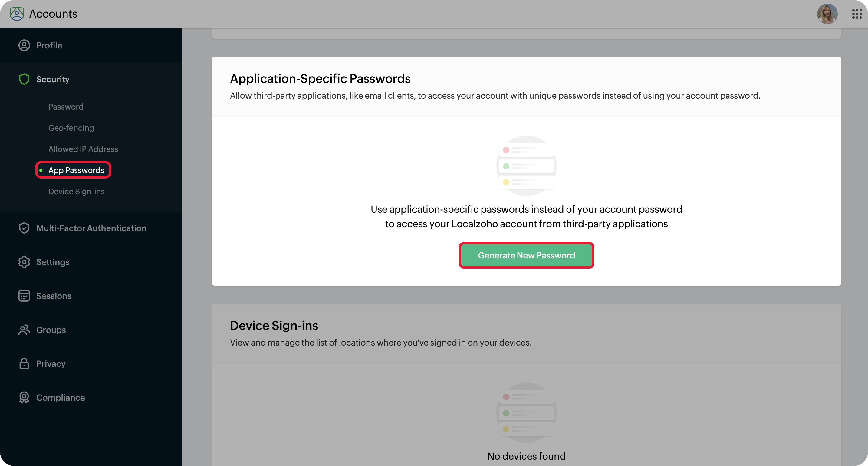Open the apps grid launcher icon
Image resolution: width=868 pixels, height=466 pixels.
[x=856, y=14]
